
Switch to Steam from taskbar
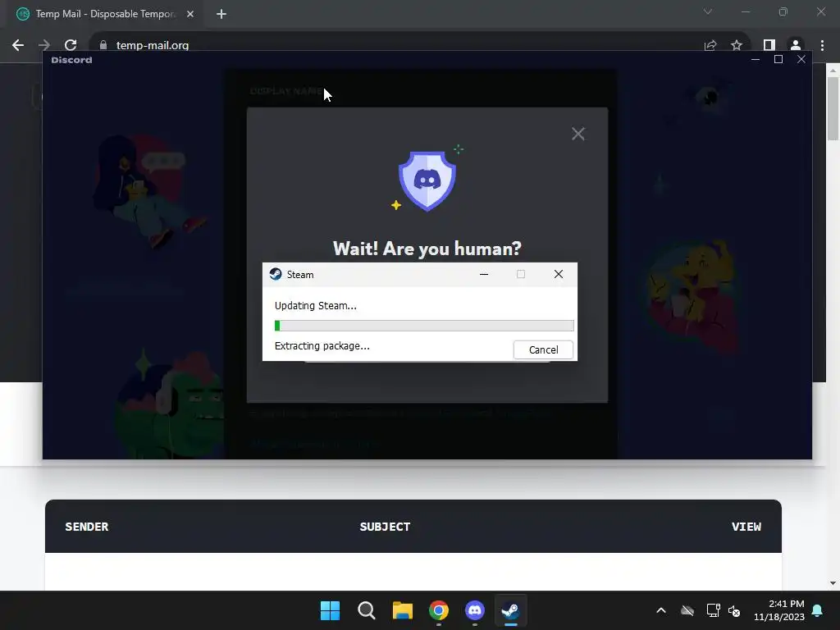point(510,610)
